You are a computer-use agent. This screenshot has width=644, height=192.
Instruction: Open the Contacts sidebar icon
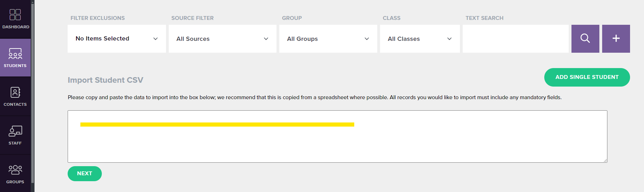coord(15,96)
